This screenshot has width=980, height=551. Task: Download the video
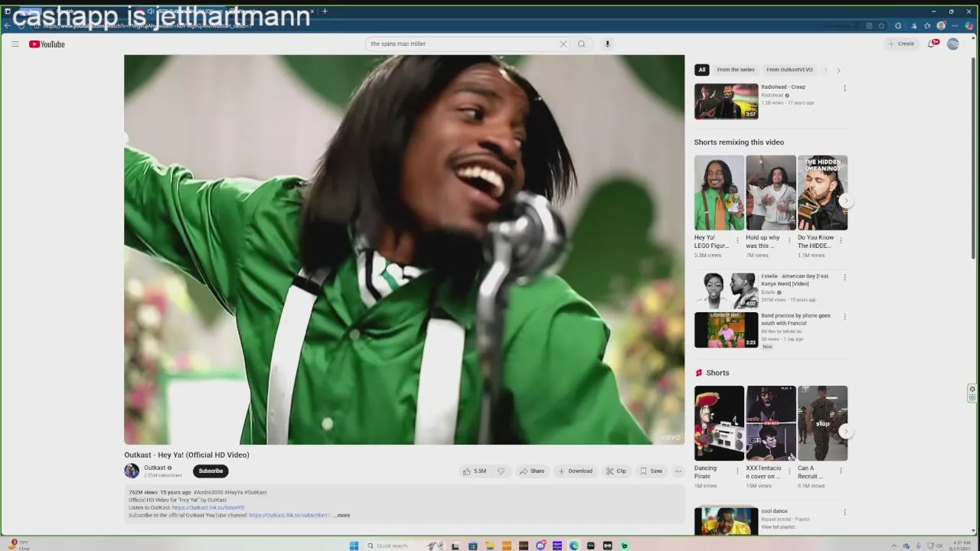pyautogui.click(x=575, y=471)
